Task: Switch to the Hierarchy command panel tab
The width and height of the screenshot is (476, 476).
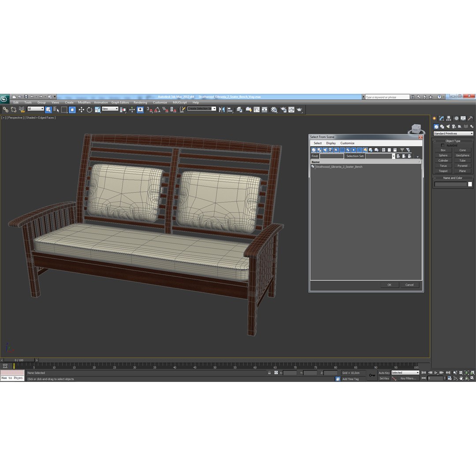Action: coord(449,119)
